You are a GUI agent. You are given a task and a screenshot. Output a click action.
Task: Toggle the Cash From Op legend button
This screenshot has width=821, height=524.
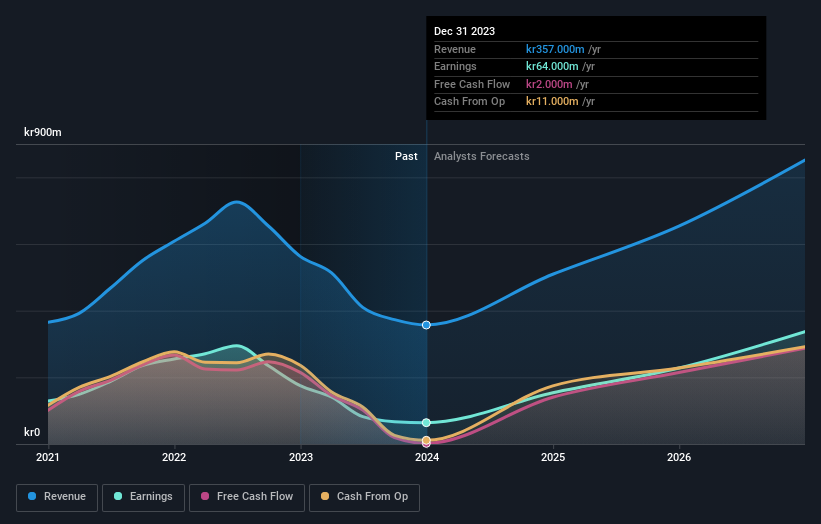[364, 497]
